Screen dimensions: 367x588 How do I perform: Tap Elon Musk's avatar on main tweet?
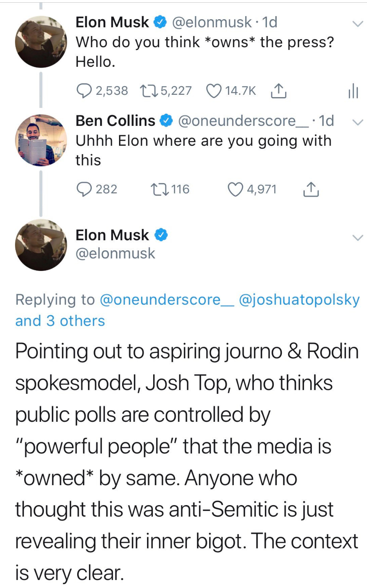tap(41, 245)
